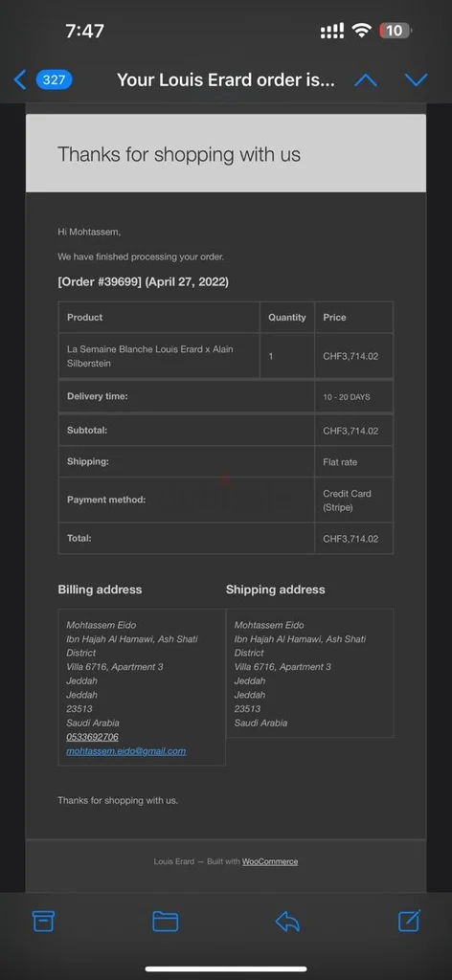Archive this email using the box icon
The image size is (452, 980).
point(43,921)
